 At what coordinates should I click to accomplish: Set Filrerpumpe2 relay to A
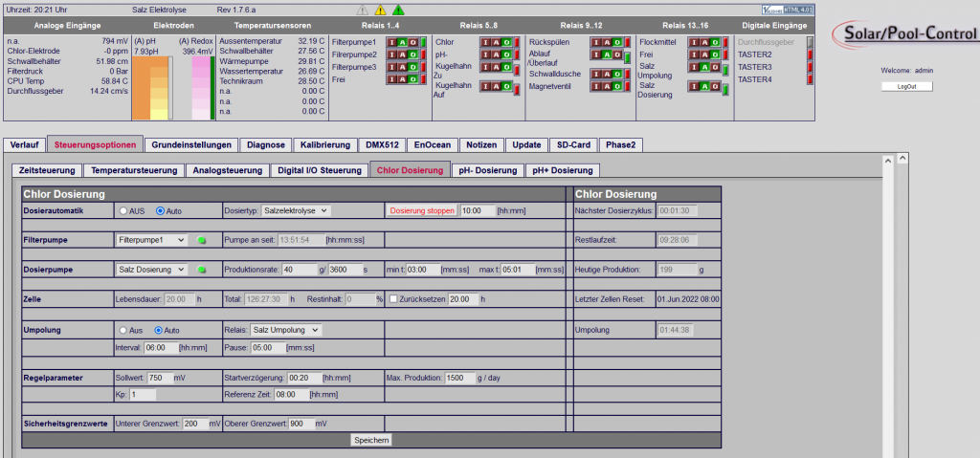[403, 55]
